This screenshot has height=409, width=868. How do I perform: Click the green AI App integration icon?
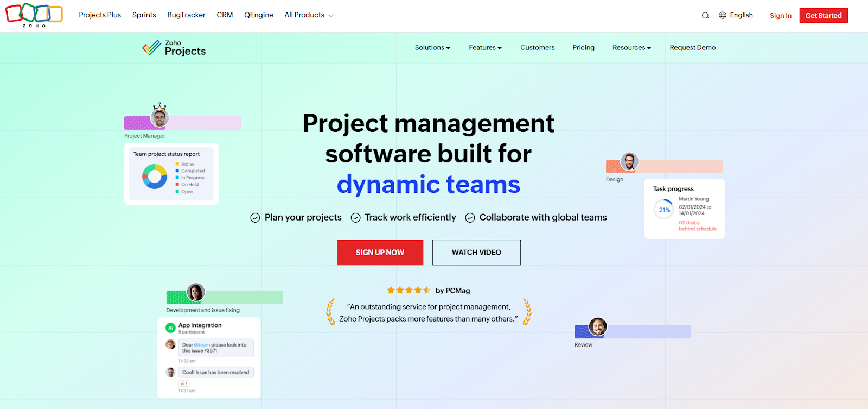[x=170, y=328]
